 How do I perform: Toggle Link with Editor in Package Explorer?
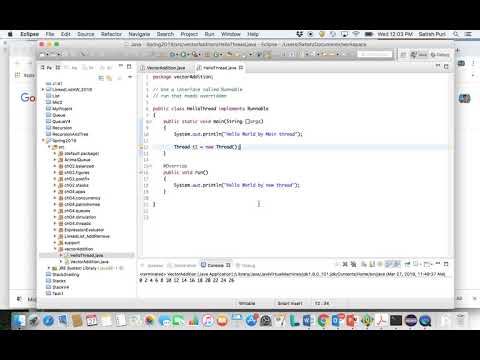109,78
